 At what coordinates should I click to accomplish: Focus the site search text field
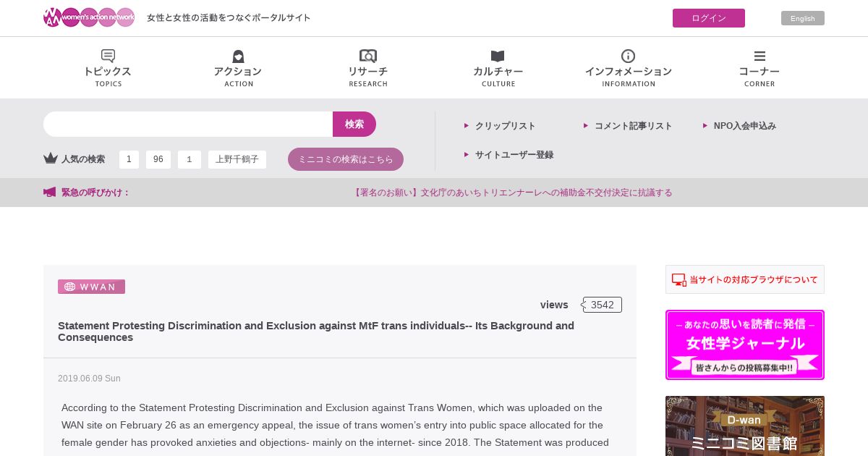pyautogui.click(x=188, y=124)
